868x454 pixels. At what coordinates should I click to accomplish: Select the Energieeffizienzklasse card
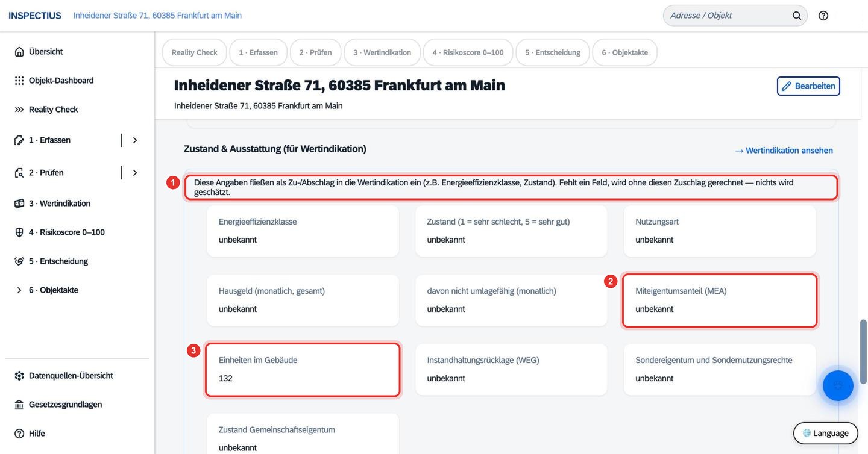coord(303,231)
